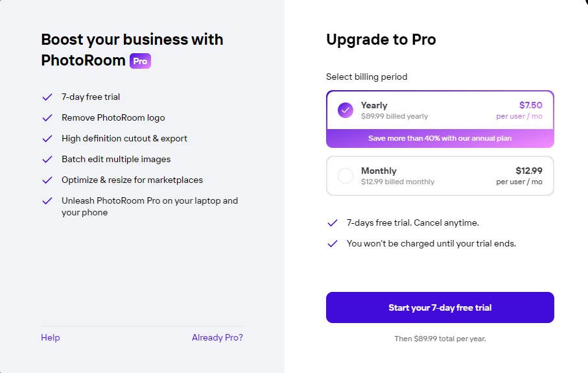Image resolution: width=588 pixels, height=373 pixels.
Task: Click checkmark beside Remove PhotoRoom logo
Action: 47,118
